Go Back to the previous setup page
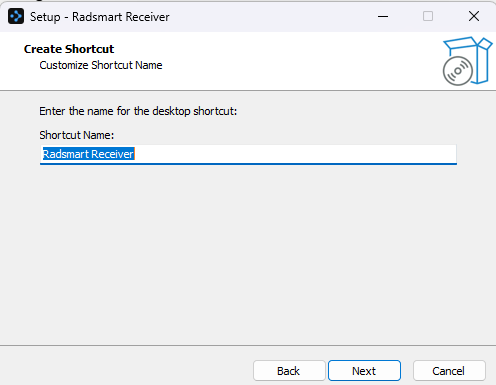496x385 pixels. click(x=289, y=371)
